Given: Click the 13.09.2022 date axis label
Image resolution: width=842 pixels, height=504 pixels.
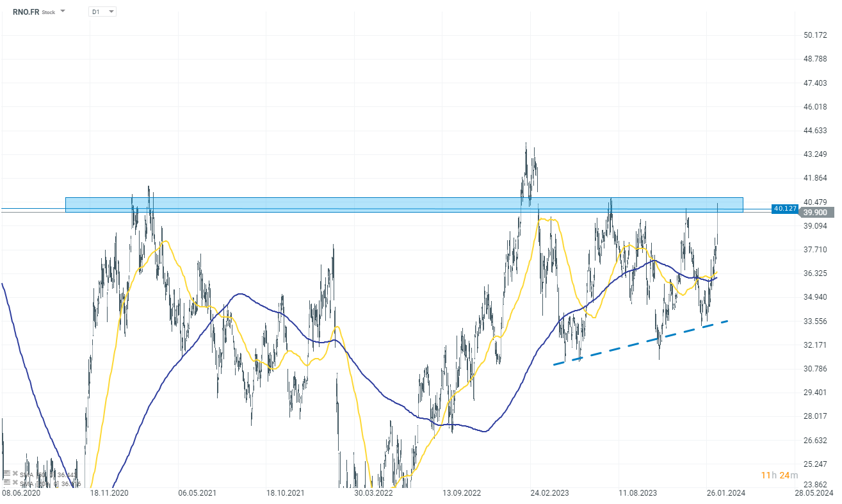Looking at the screenshot, I should 462,493.
